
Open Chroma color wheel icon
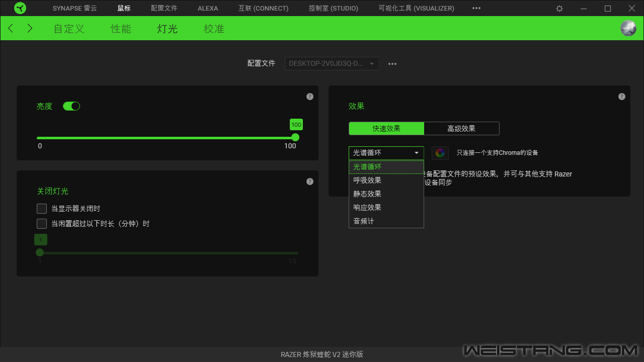point(440,153)
